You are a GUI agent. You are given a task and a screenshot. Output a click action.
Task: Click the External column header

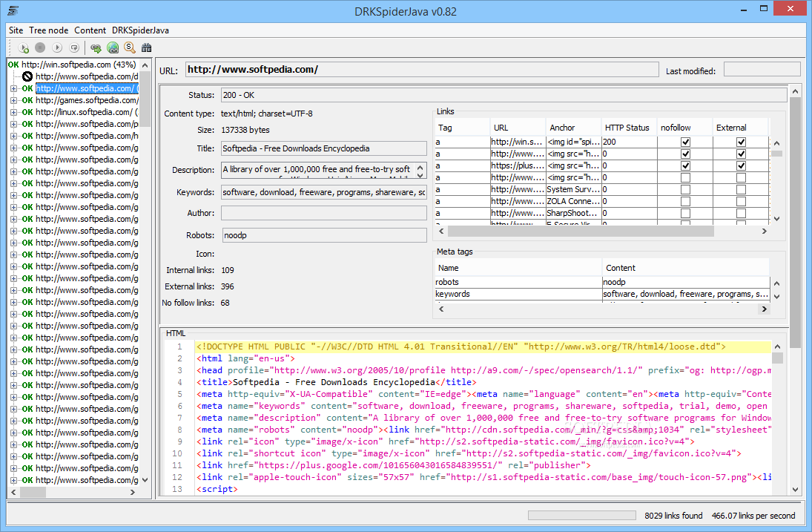coord(741,128)
